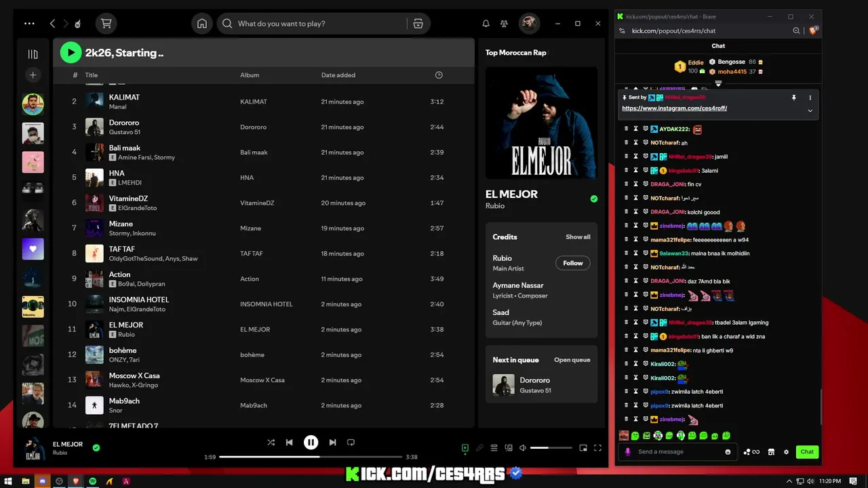Open the Windows Start menu
The image size is (868, 488).
click(9, 481)
